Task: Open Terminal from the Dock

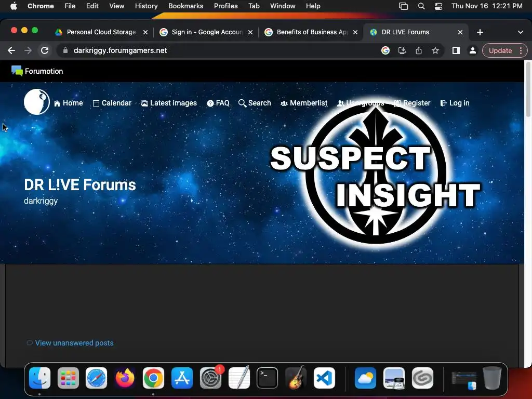Action: 268,378
